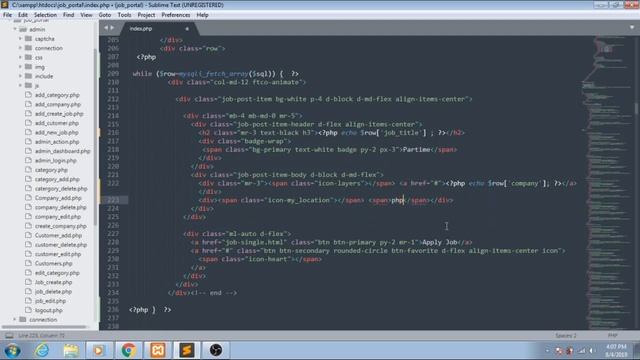Open Customer_add.php in sidebar

click(x=58, y=236)
